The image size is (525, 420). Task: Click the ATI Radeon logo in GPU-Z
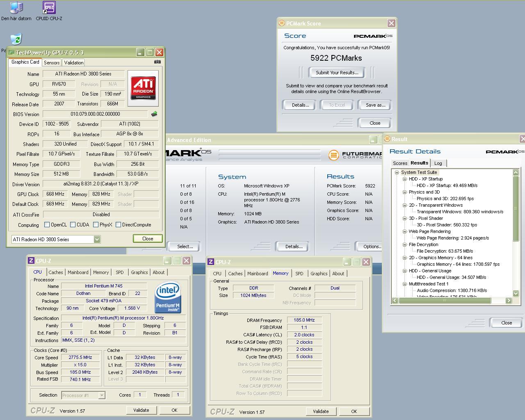(x=143, y=89)
